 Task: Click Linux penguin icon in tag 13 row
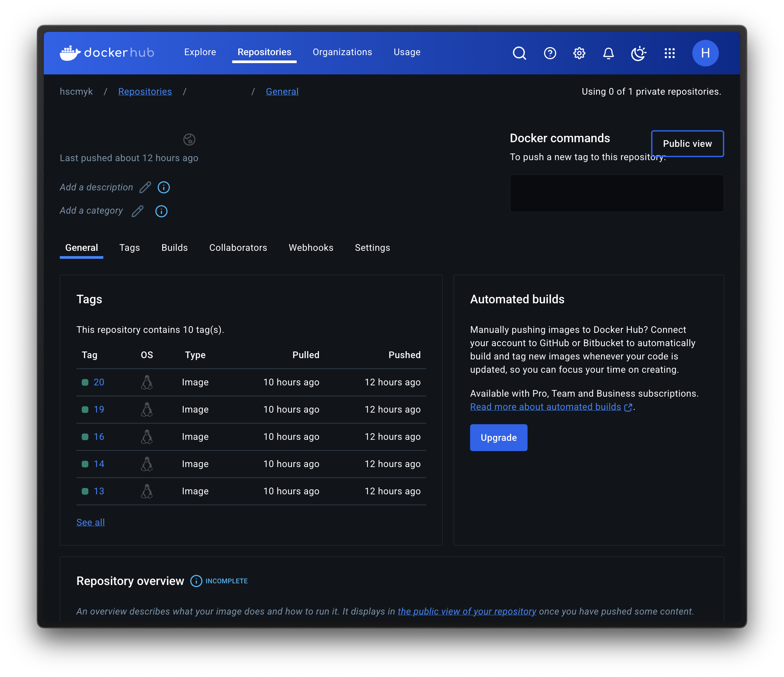147,491
